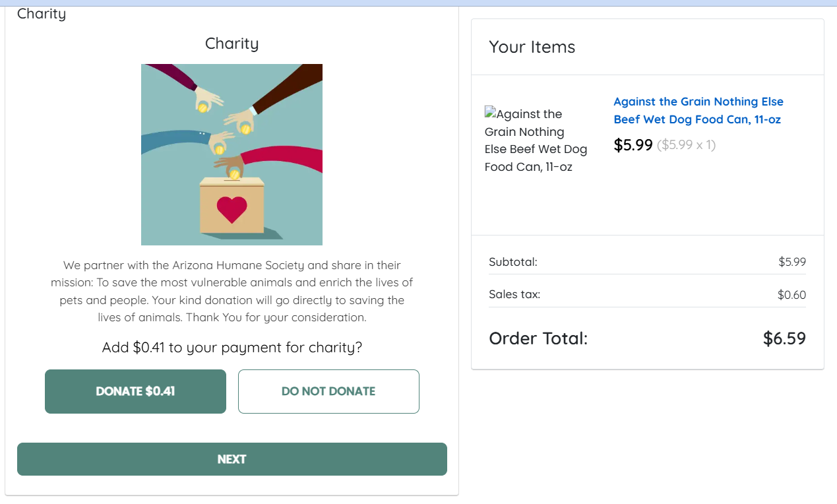Click the Order Total label
The height and width of the screenshot is (504, 837).
(538, 338)
